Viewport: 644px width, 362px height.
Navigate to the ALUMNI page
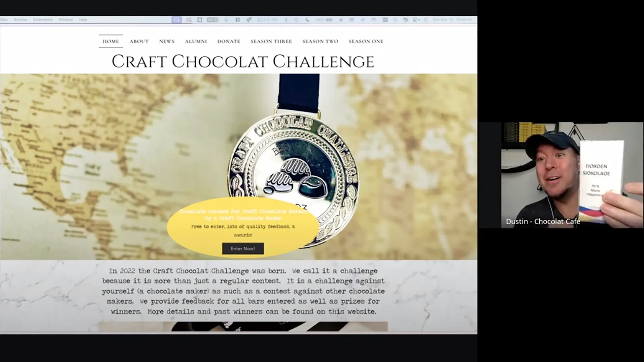click(x=196, y=41)
